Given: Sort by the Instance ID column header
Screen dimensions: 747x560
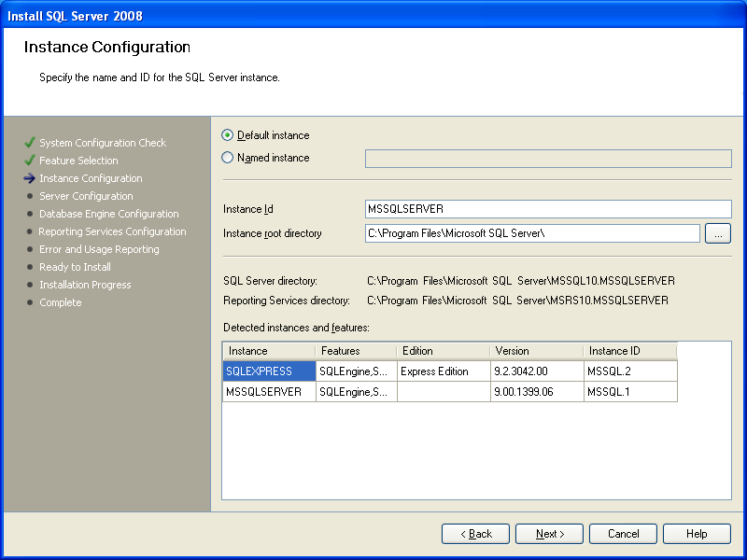Looking at the screenshot, I should (x=630, y=351).
